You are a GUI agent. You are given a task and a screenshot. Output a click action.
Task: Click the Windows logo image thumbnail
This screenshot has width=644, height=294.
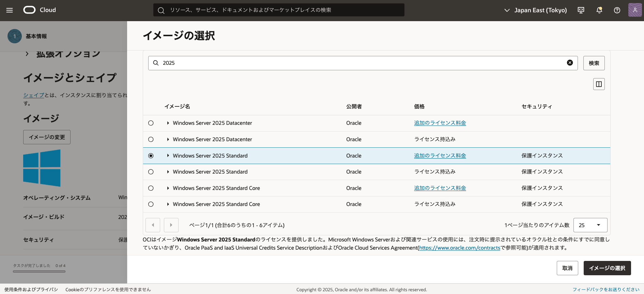click(42, 168)
